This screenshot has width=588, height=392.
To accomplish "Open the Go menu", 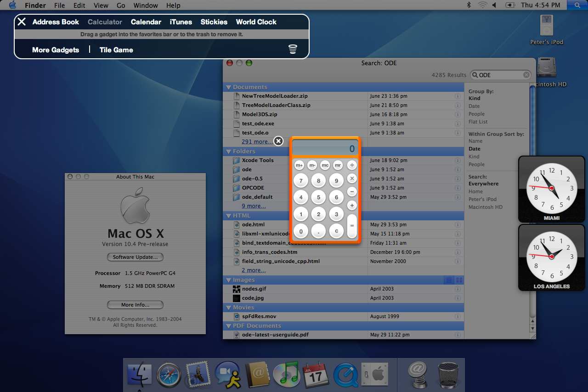I will pyautogui.click(x=121, y=5).
